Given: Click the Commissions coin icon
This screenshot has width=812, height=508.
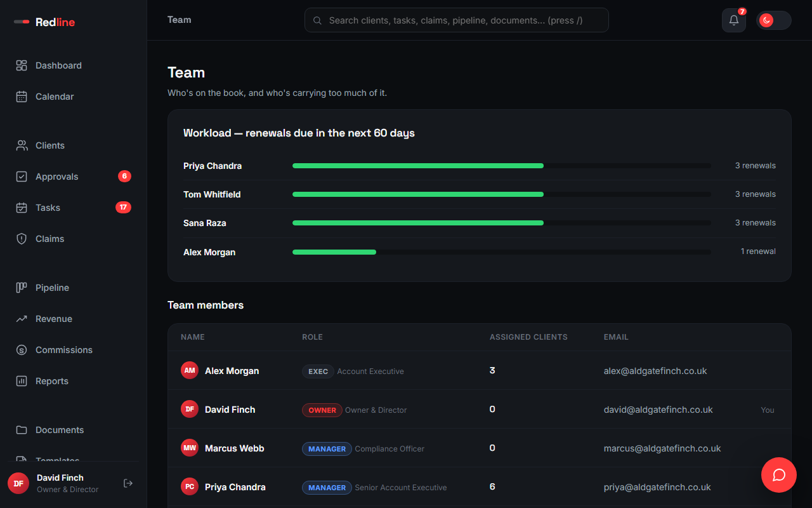Looking at the screenshot, I should point(22,350).
